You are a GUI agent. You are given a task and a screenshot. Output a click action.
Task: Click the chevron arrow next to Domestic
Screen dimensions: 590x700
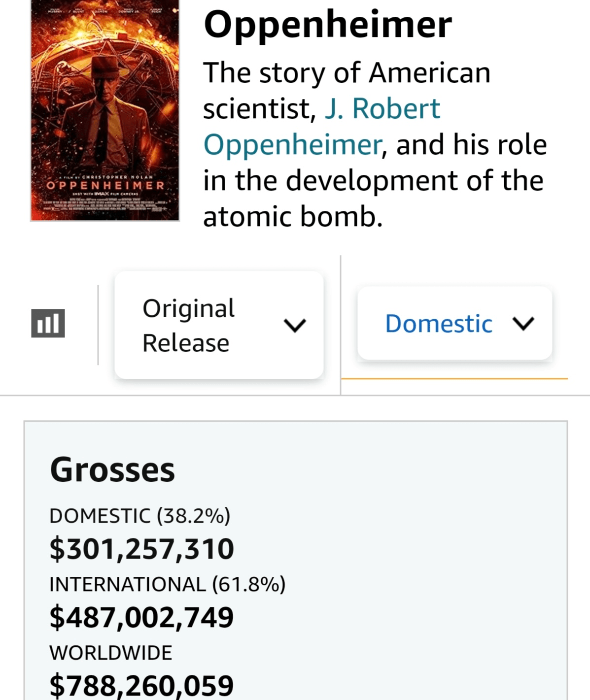(523, 324)
